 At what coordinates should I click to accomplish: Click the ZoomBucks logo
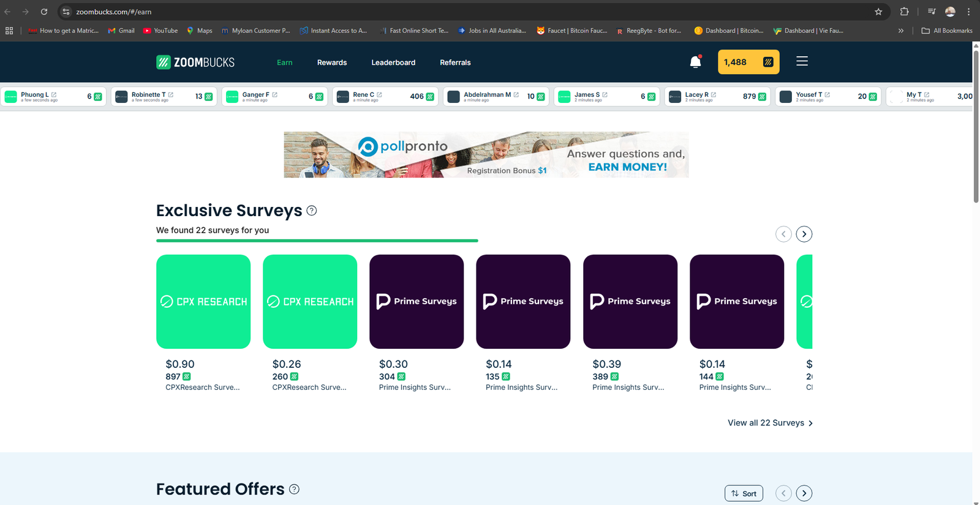point(195,62)
